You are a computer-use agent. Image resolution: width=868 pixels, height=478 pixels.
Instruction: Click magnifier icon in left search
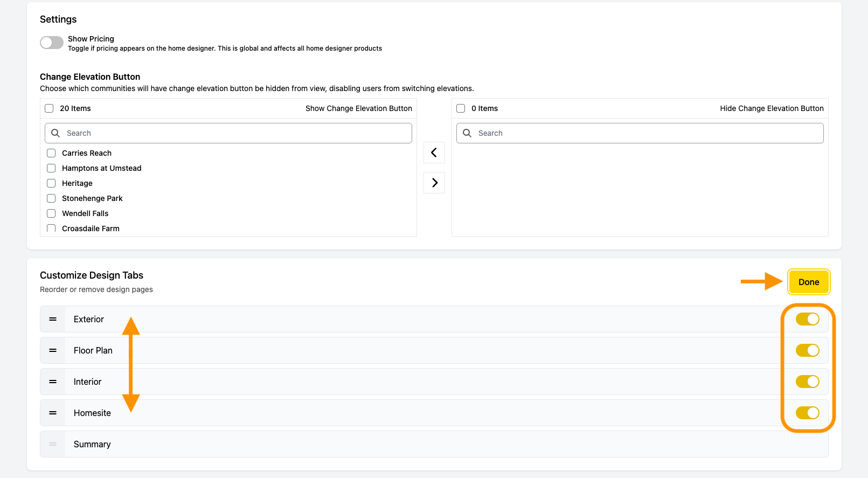coord(55,133)
